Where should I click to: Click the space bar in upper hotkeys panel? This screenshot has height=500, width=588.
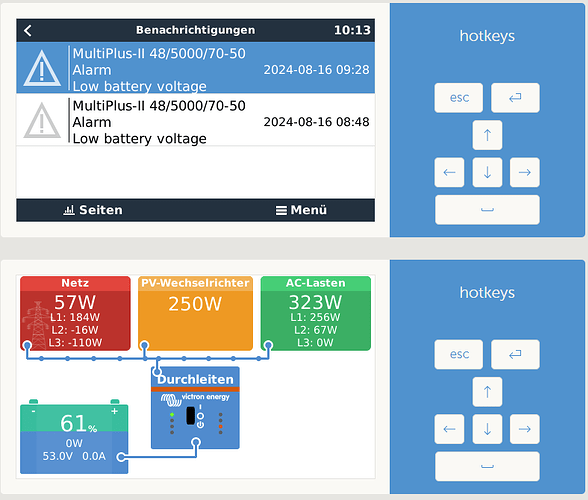[487, 210]
